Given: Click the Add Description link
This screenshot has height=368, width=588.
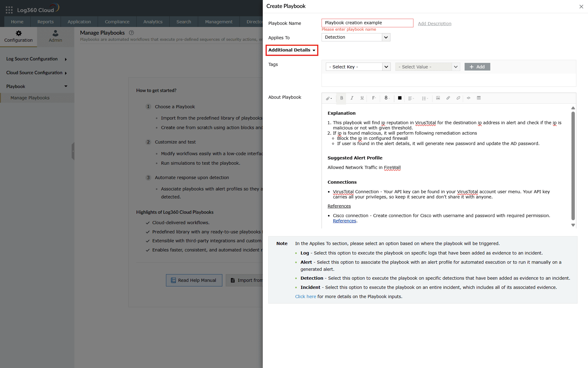Looking at the screenshot, I should point(434,24).
